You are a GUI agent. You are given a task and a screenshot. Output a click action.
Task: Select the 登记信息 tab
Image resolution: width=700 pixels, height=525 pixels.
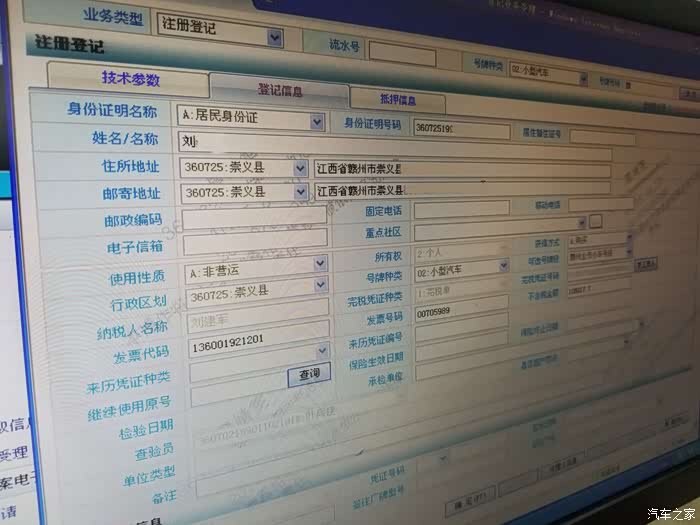[x=280, y=90]
